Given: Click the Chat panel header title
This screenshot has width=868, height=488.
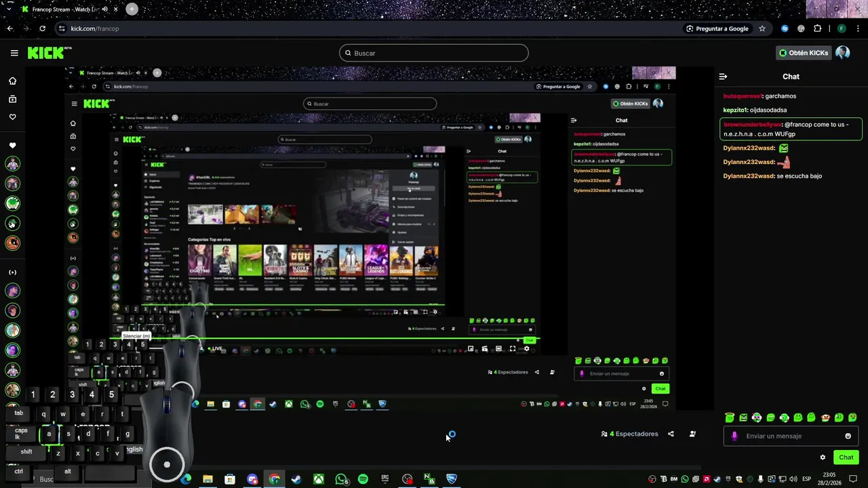Looking at the screenshot, I should point(791,77).
